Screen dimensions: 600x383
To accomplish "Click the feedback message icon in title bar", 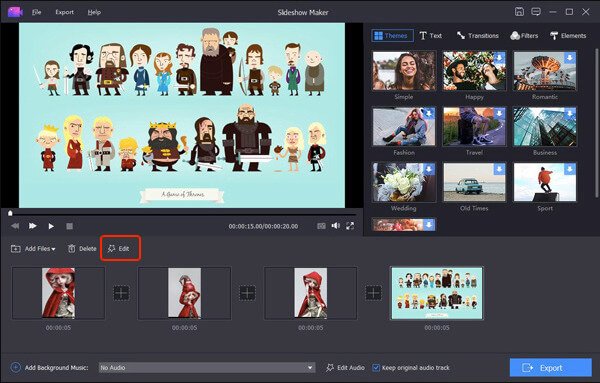I will [536, 12].
